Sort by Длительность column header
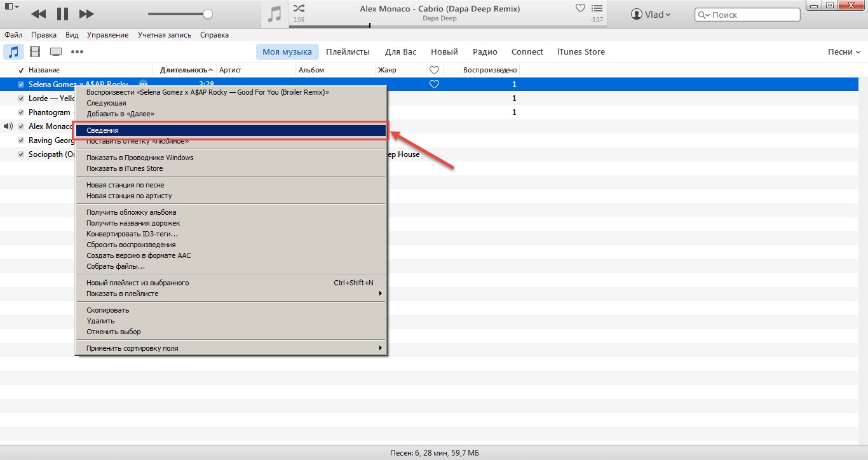Viewport: 868px width, 460px height. tap(184, 70)
